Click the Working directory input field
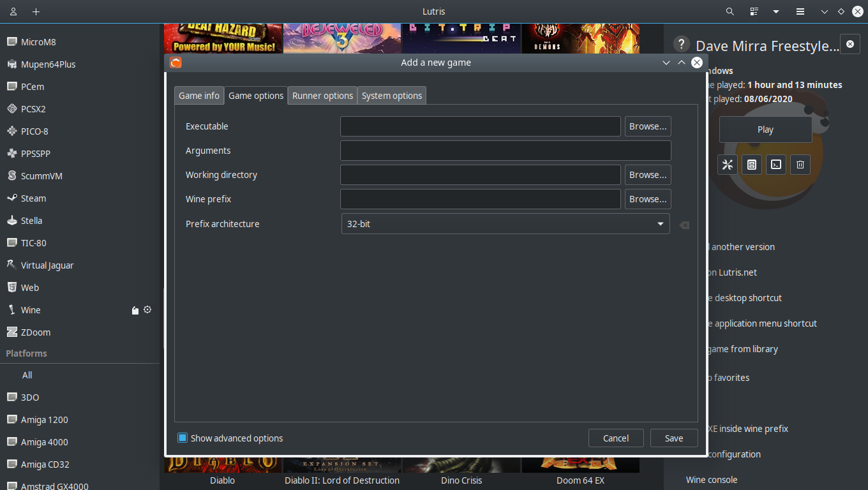868x490 pixels. point(481,175)
